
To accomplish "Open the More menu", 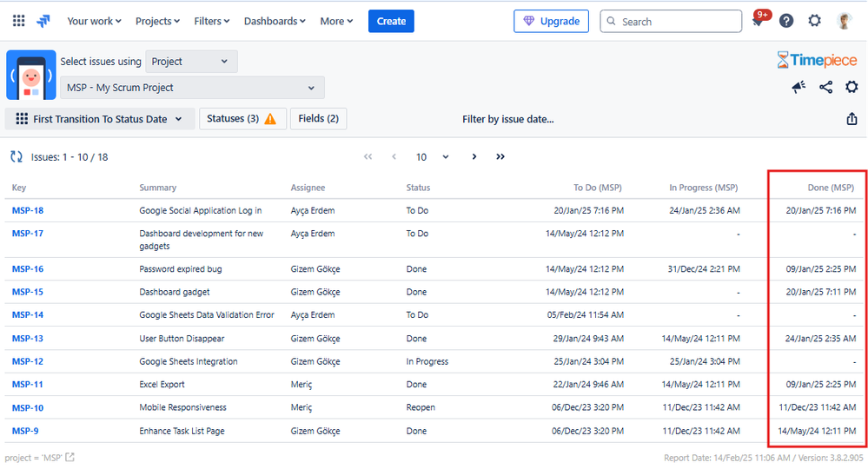I will [336, 21].
